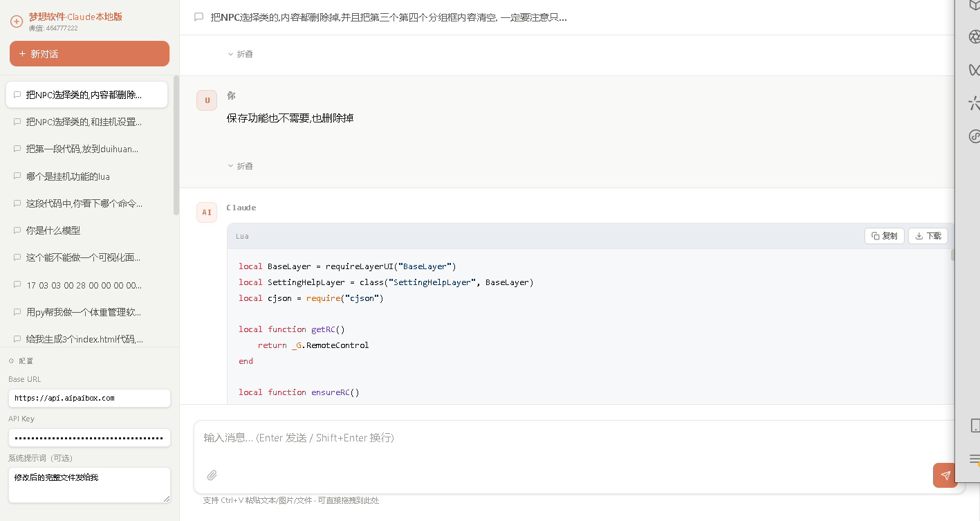The image size is (980, 521).
Task: Click the paperclip attachment icon
Action: pos(212,475)
